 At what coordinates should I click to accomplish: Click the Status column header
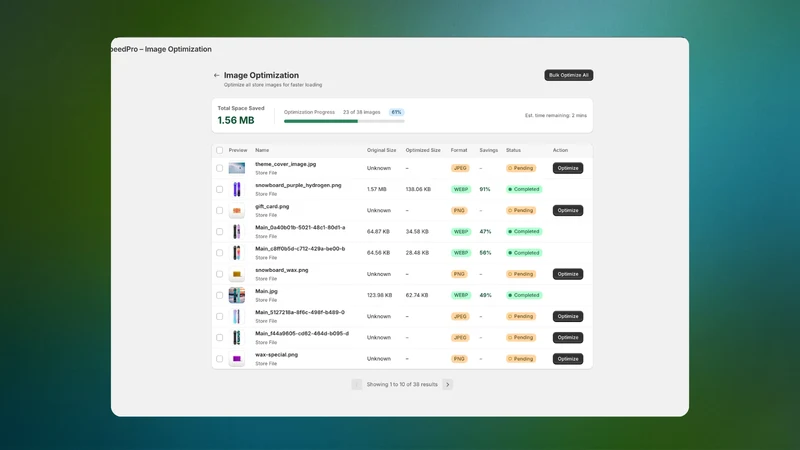pyautogui.click(x=513, y=150)
